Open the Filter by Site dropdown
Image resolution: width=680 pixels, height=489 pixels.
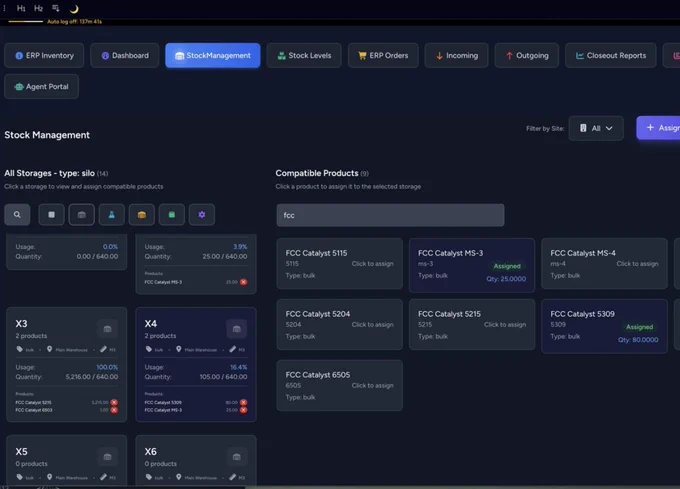(596, 128)
